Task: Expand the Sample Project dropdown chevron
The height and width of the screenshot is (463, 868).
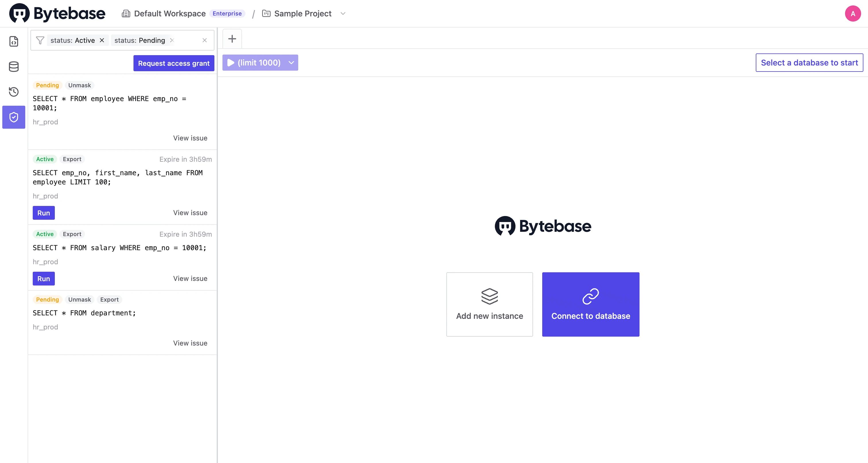Action: [x=343, y=13]
